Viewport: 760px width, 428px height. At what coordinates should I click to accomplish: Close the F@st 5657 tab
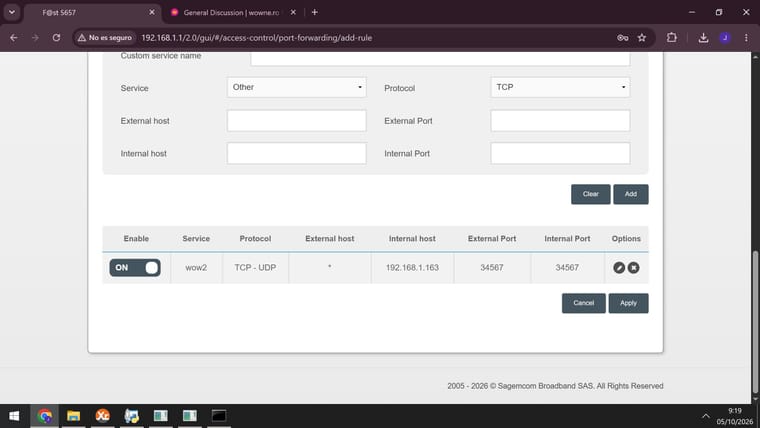[x=152, y=13]
